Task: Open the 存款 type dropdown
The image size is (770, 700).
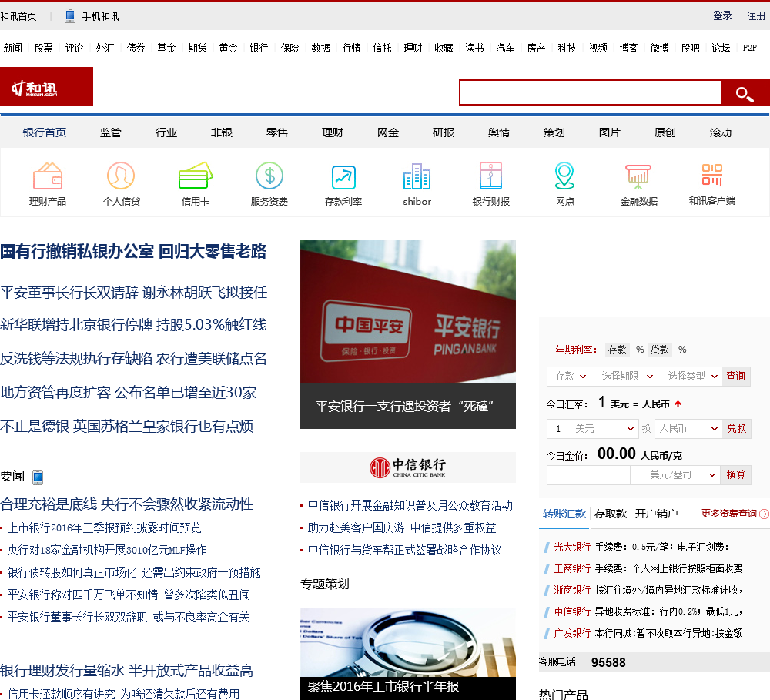Action: pyautogui.click(x=569, y=377)
